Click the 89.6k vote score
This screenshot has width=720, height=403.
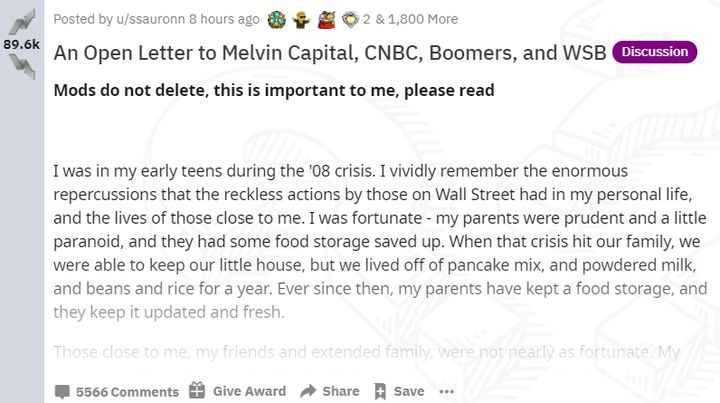21,44
